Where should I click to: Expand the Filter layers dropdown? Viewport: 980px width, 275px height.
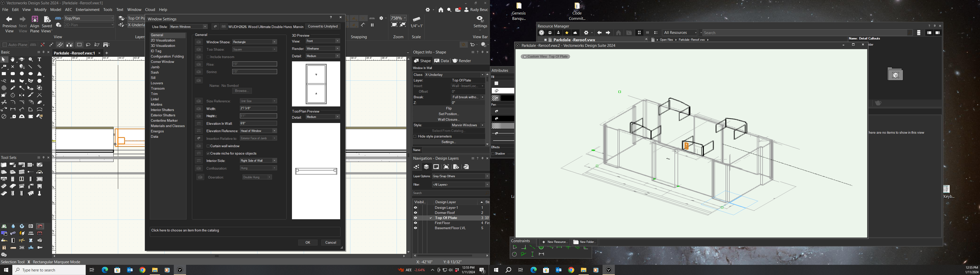(460, 184)
